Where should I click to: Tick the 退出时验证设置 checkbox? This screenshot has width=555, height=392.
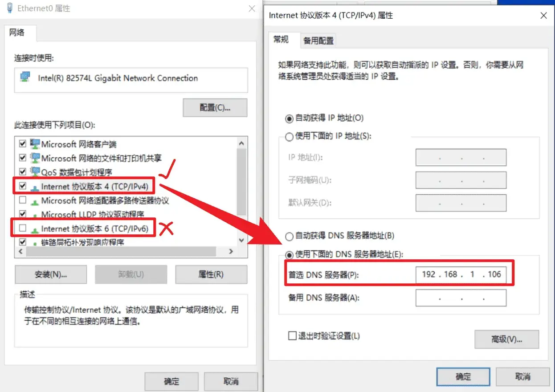[292, 335]
